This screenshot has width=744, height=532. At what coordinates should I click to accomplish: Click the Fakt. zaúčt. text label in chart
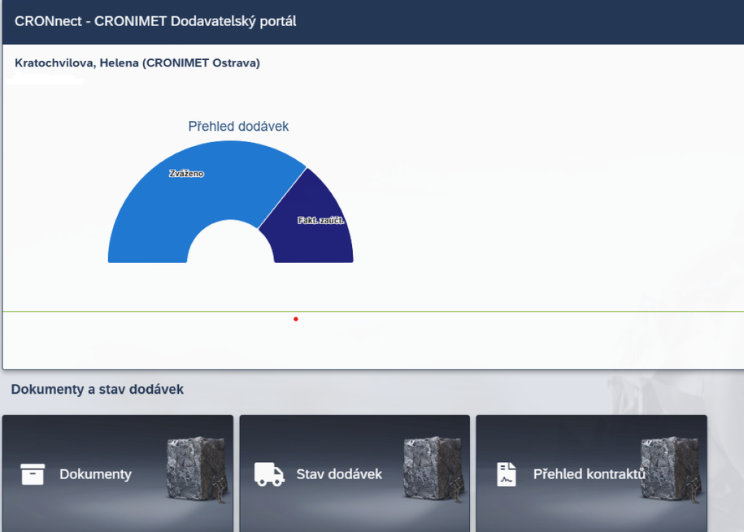(321, 220)
